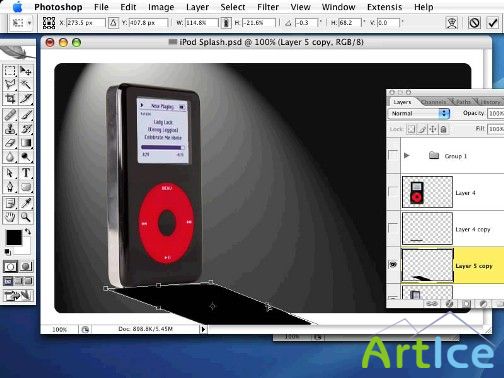The height and width of the screenshot is (378, 504).
Task: Toggle maintain aspect ratio link
Action: pos(226,23)
